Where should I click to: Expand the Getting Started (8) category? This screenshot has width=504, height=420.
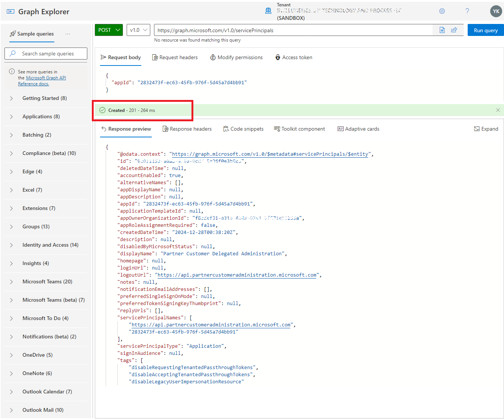point(46,98)
